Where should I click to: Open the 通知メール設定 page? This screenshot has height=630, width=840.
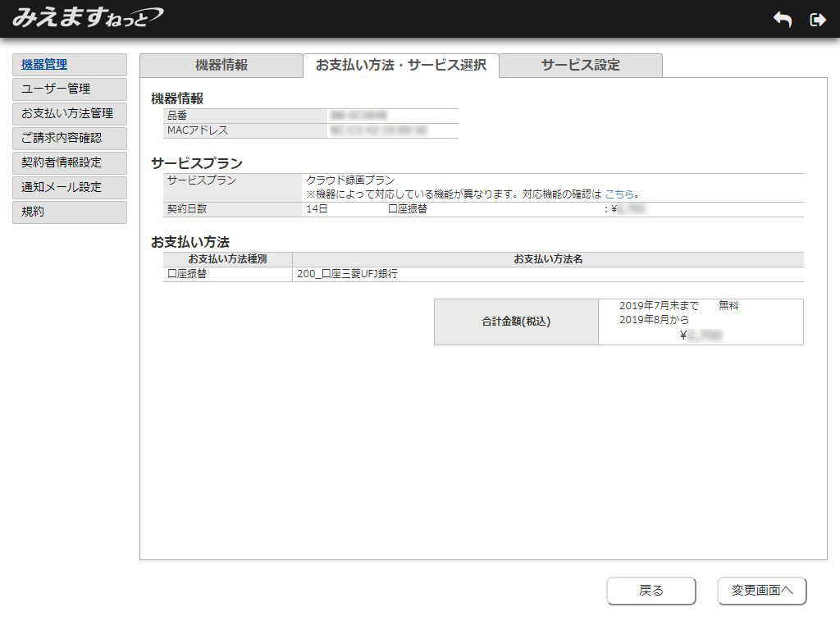[69, 188]
